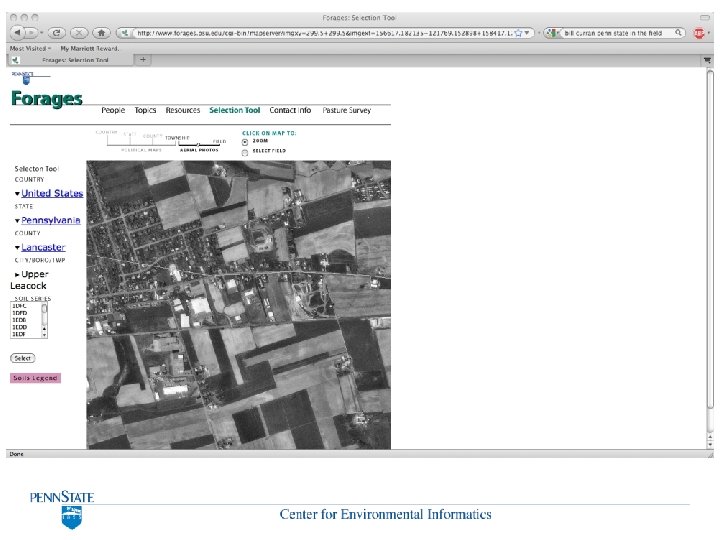The height and width of the screenshot is (540, 720).
Task: Click the red Adblock stop-sign icon
Action: 698,33
